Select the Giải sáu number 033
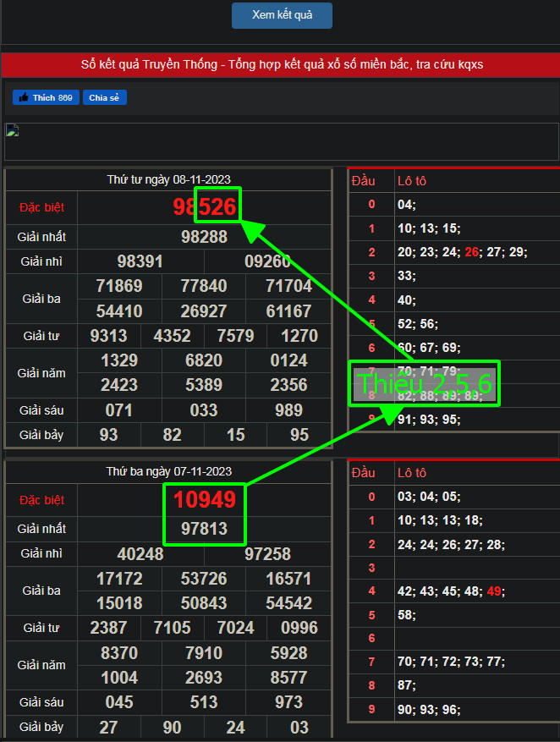 click(x=204, y=410)
